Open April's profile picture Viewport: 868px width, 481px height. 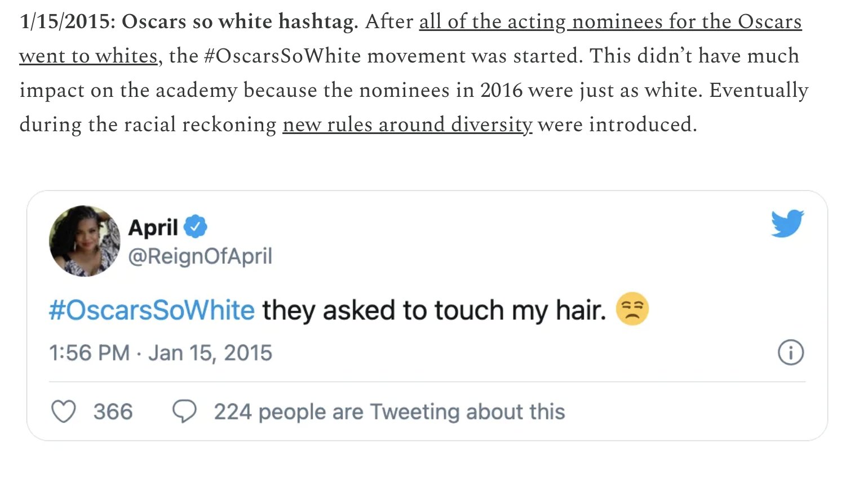click(x=85, y=240)
